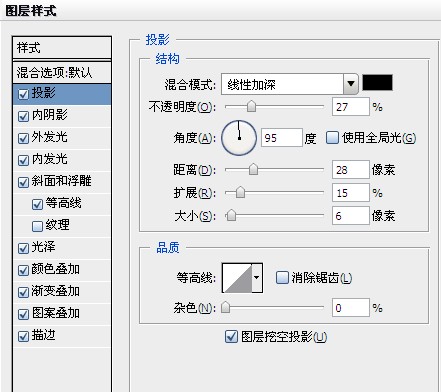Toggle the 等高线 contour sub-option checkbox
The height and width of the screenshot is (392, 441).
tap(37, 205)
